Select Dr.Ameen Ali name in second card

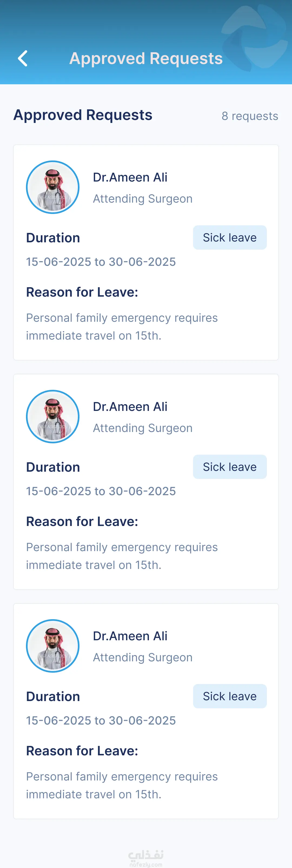tap(130, 407)
